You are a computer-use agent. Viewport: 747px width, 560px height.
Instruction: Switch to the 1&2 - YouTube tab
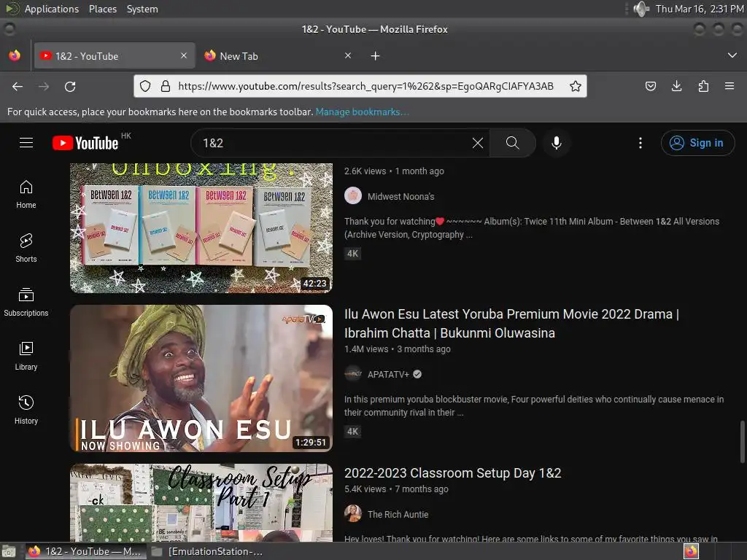(x=115, y=55)
